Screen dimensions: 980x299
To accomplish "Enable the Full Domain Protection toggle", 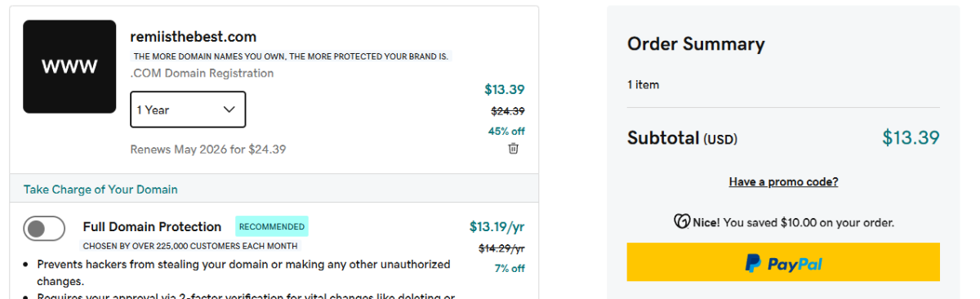I will click(44, 229).
